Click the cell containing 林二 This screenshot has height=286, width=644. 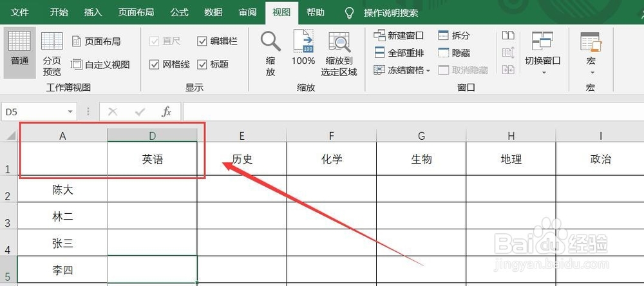62,216
